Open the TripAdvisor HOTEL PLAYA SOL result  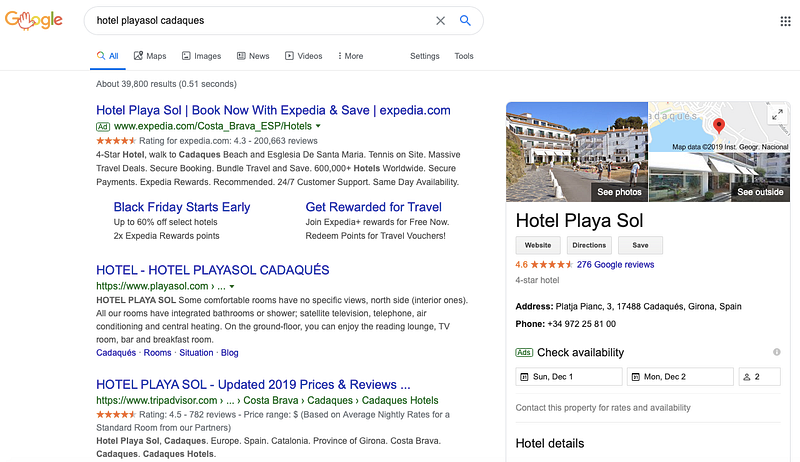pos(253,384)
